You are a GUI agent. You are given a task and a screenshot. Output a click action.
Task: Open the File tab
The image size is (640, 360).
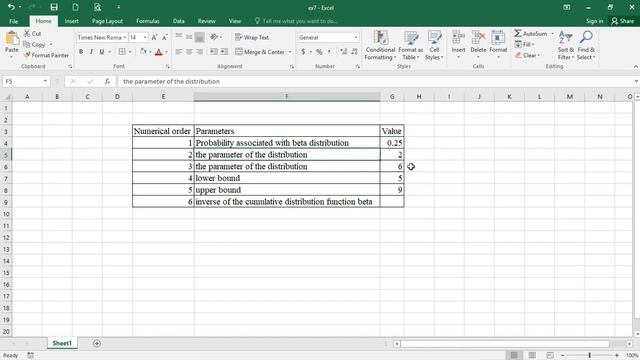click(13, 21)
